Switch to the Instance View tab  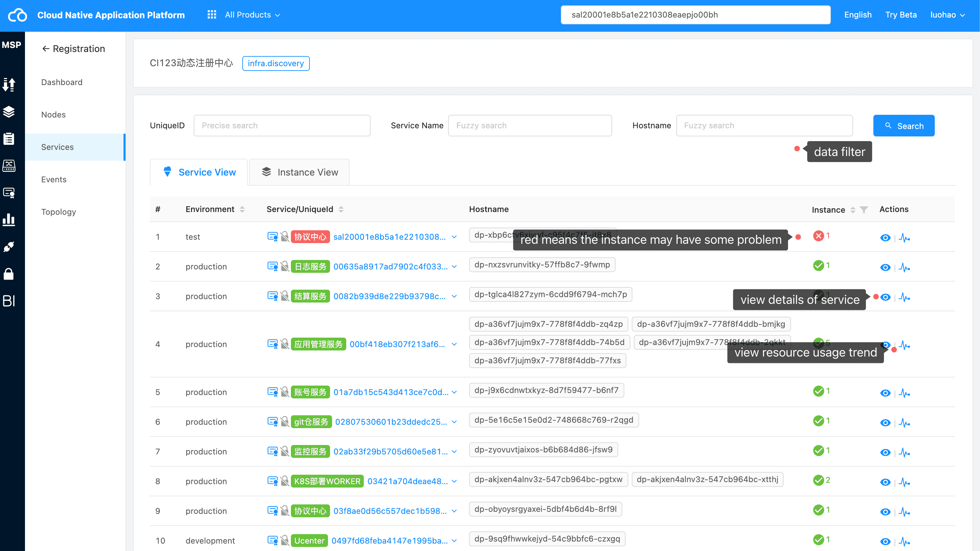pyautogui.click(x=299, y=173)
